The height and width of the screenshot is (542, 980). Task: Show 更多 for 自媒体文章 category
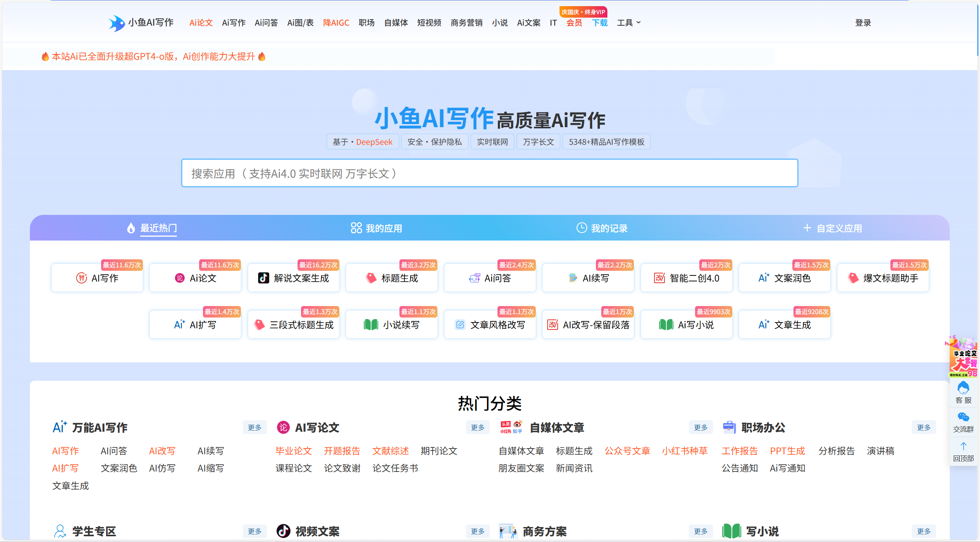(700, 427)
